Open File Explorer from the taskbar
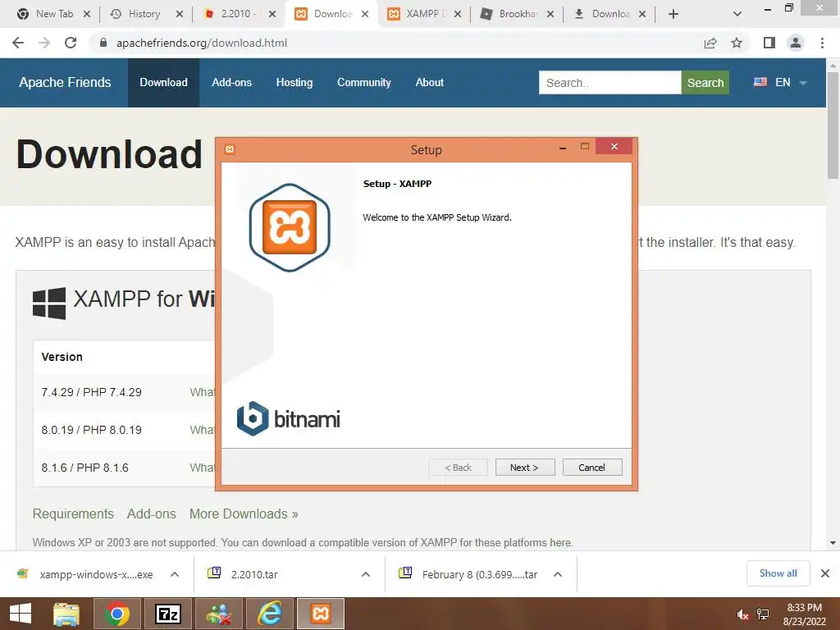840x630 pixels. (x=66, y=614)
